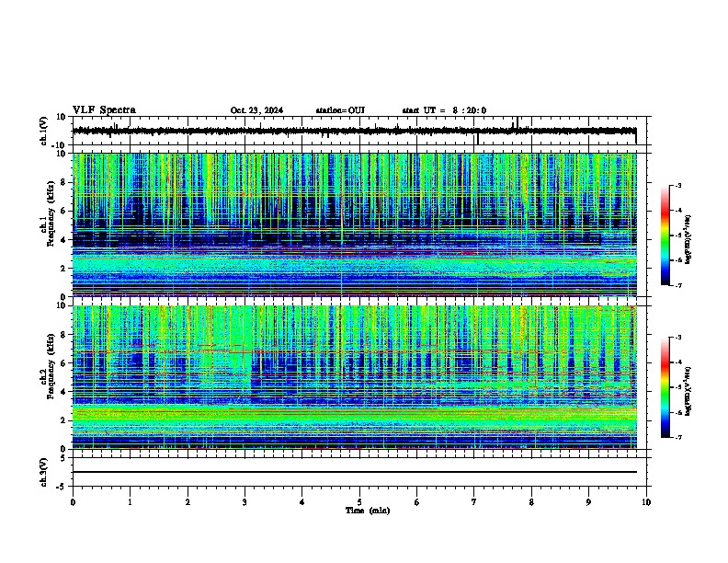The width and height of the screenshot is (728, 563).
Task: Click the ch.2 spectrogram color scale bar
Action: pyautogui.click(x=665, y=387)
